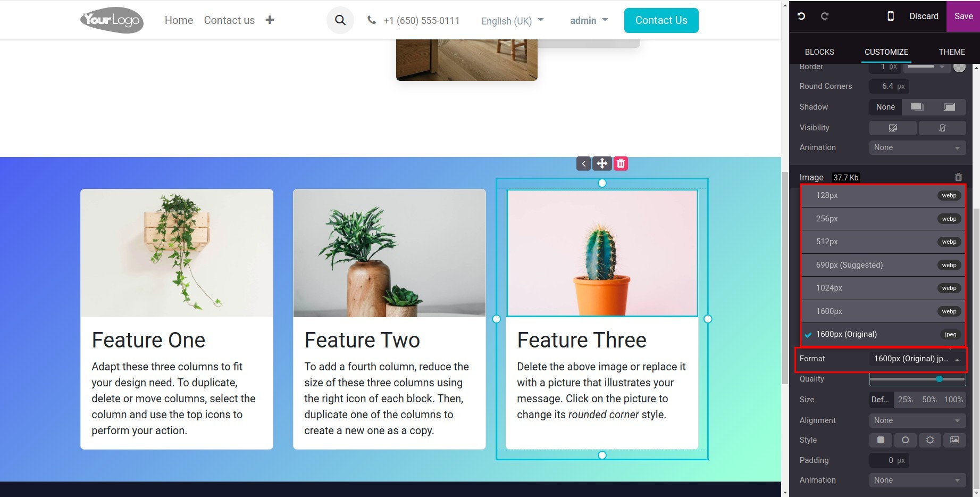Viewport: 980px width, 497px height.
Task: Open the admin user dropdown
Action: [x=589, y=20]
